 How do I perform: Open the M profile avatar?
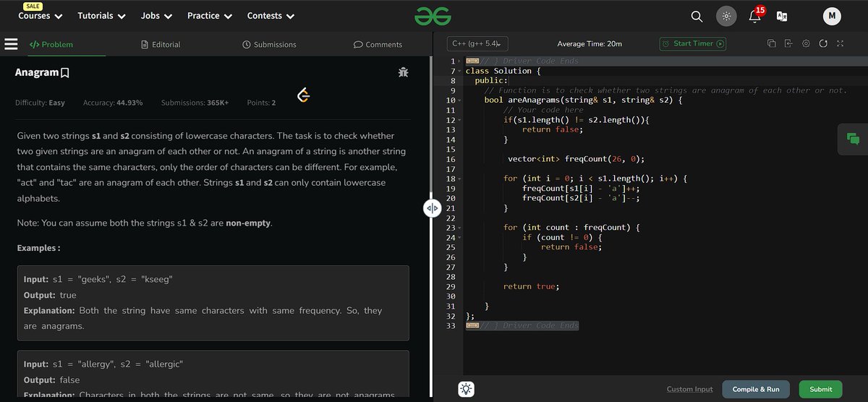coord(832,16)
